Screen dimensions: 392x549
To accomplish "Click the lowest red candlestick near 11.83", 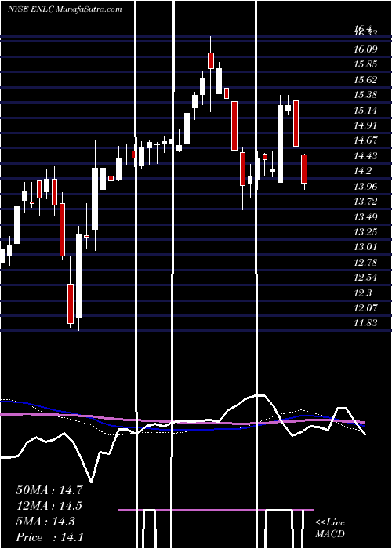I will coord(71,304).
